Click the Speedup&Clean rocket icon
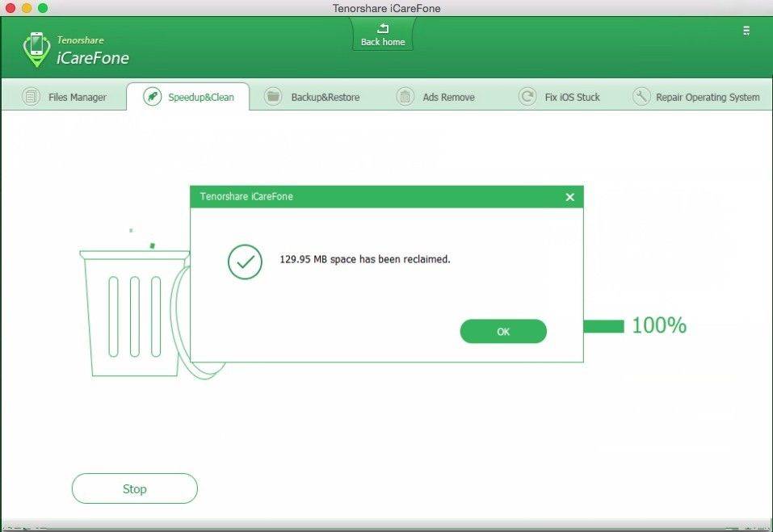The width and height of the screenshot is (773, 532). click(153, 96)
